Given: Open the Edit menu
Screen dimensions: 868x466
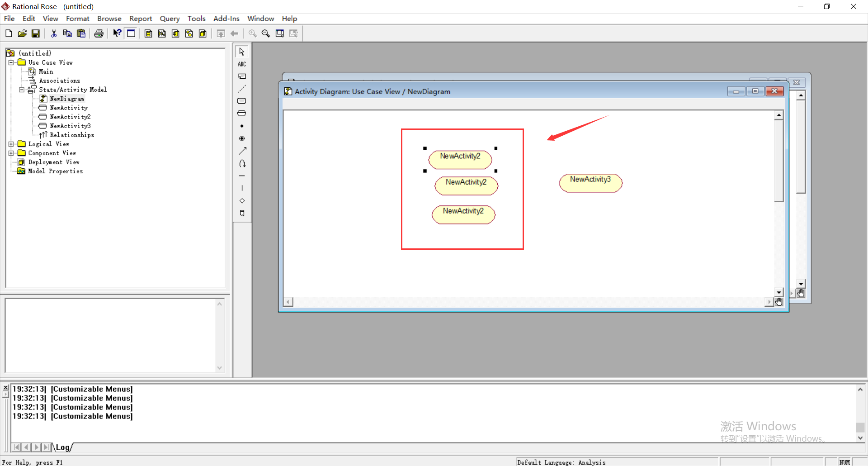Looking at the screenshot, I should click(x=29, y=19).
